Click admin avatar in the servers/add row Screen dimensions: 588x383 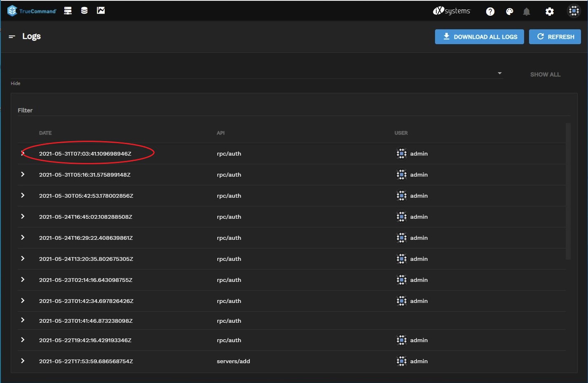click(402, 361)
